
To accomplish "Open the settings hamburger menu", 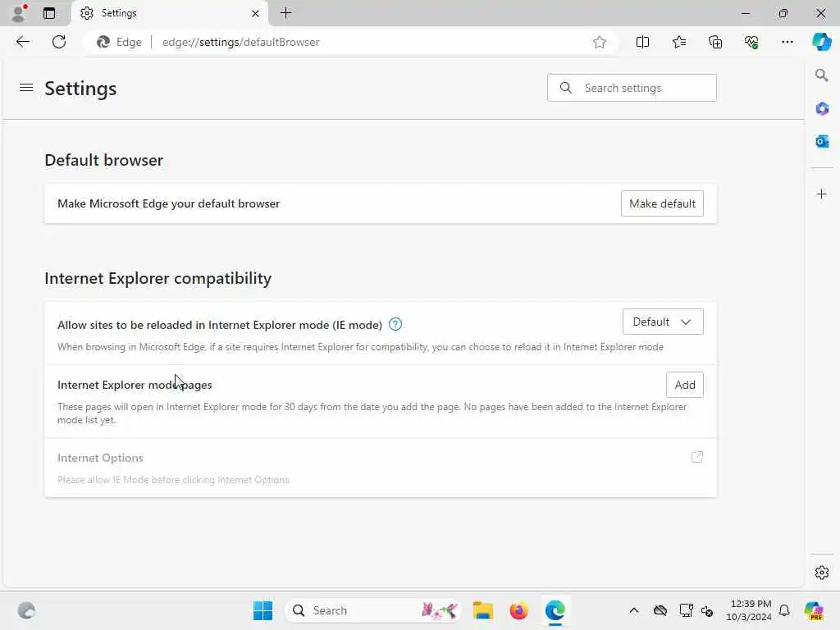I will 26,87.
